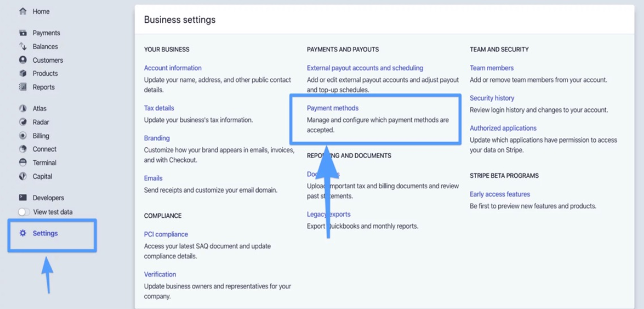Open the Atlas sidebar item
Screen dimensions: 644x309
tap(39, 108)
